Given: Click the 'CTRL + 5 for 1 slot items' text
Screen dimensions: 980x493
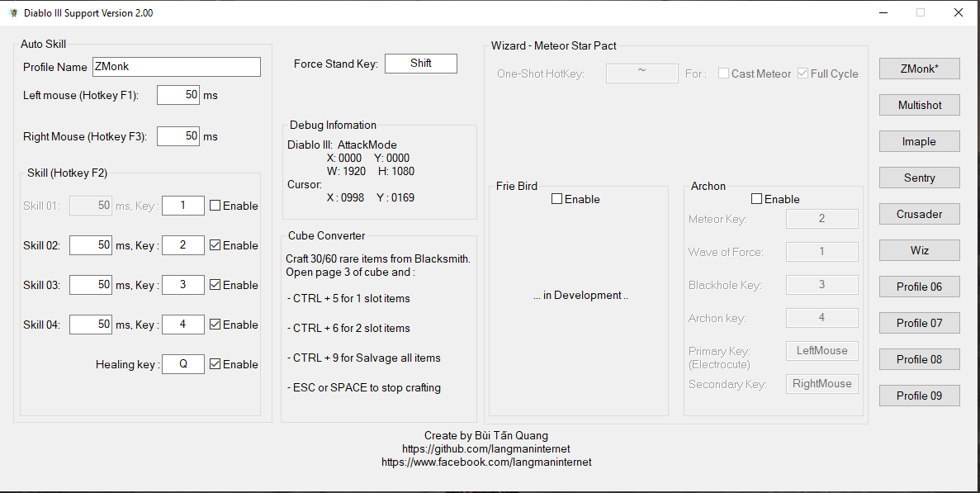Looking at the screenshot, I should 348,299.
